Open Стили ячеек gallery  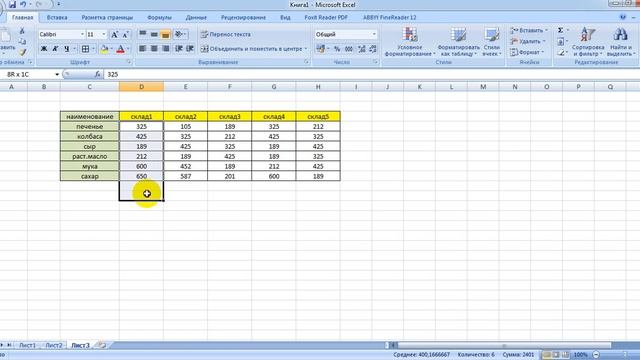[491, 42]
